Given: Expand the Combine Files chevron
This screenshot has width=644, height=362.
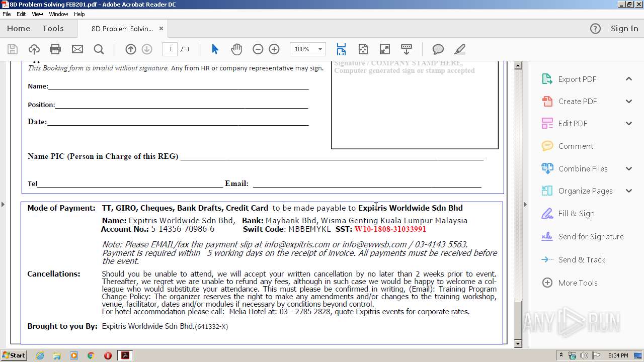Looking at the screenshot, I should (629, 168).
